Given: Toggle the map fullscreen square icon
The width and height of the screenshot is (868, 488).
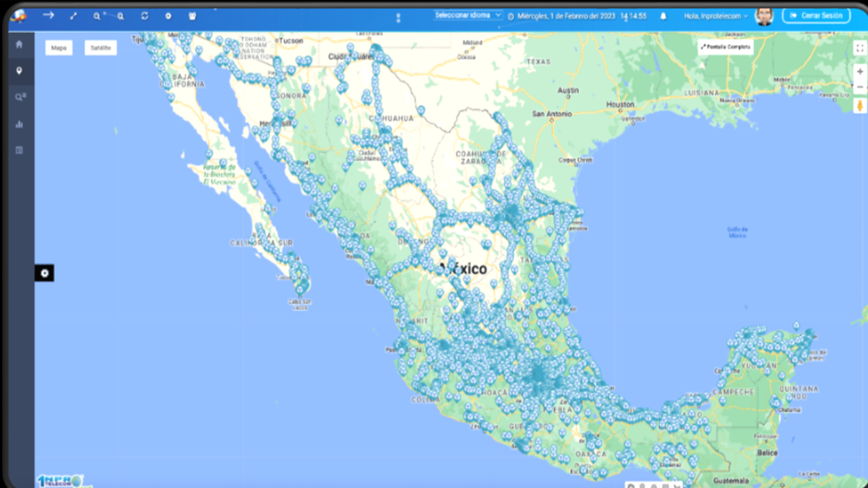Looking at the screenshot, I should [860, 48].
